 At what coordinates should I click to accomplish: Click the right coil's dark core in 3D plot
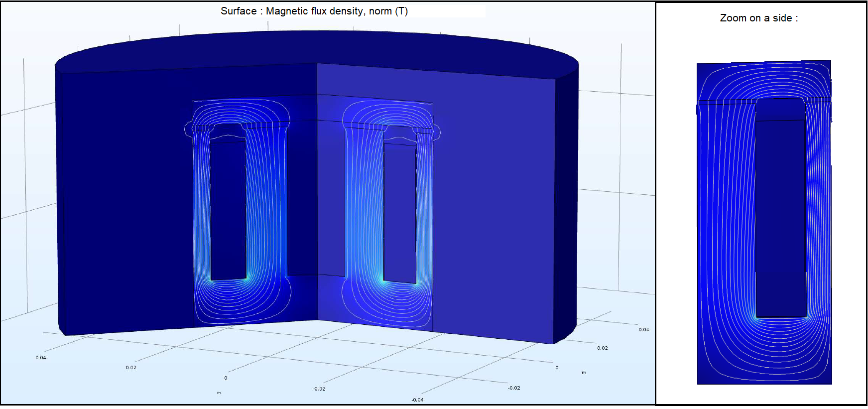click(400, 214)
